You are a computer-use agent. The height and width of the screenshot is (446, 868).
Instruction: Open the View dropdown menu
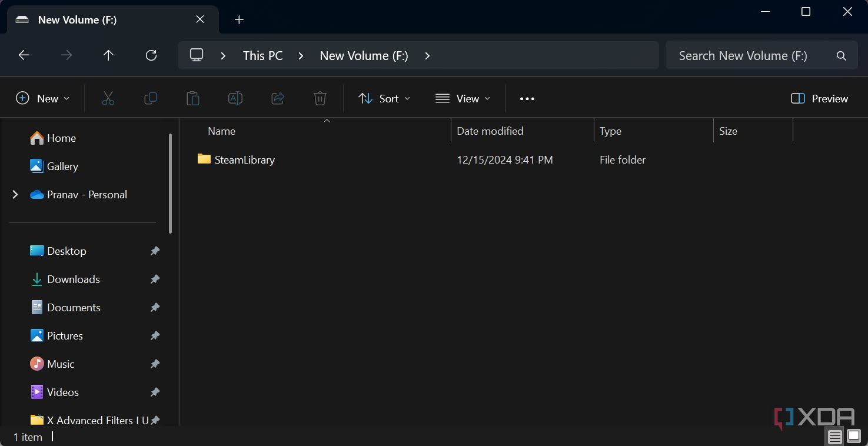[x=463, y=98]
